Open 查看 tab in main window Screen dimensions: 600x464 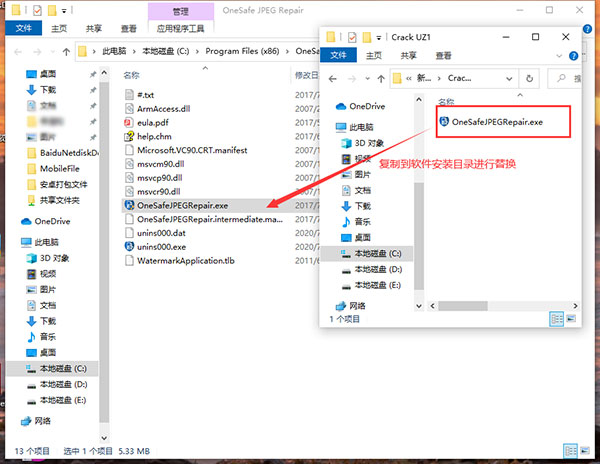(x=129, y=28)
